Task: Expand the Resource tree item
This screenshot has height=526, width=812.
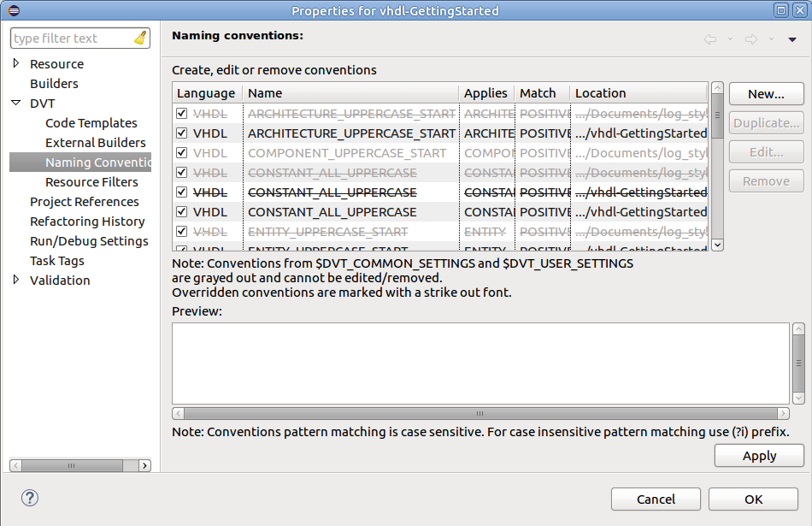Action: click(x=15, y=63)
